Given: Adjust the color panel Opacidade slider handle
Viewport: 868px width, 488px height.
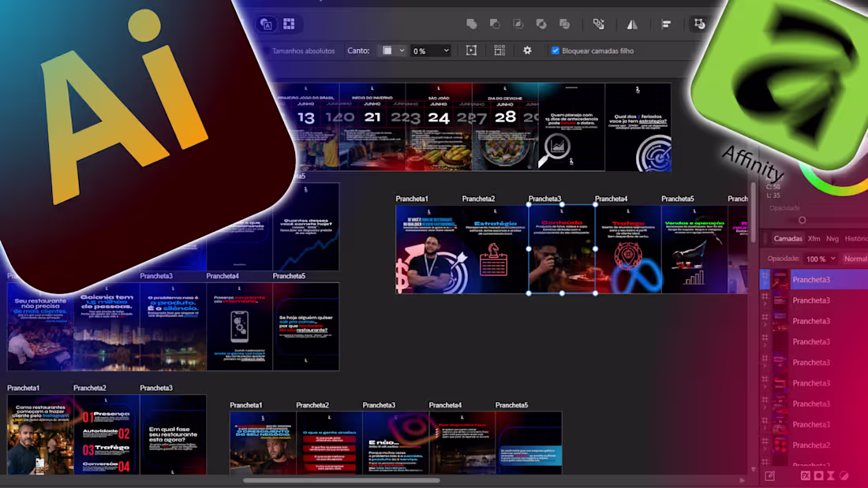Looking at the screenshot, I should pyautogui.click(x=803, y=220).
